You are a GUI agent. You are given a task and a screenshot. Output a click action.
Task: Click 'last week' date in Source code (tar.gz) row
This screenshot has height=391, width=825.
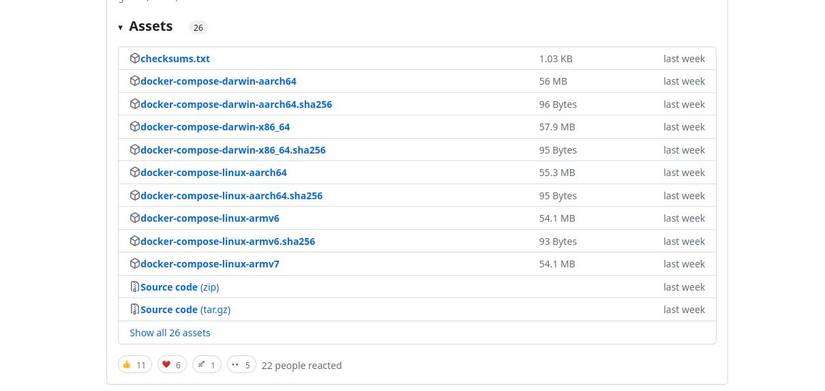[x=684, y=310]
